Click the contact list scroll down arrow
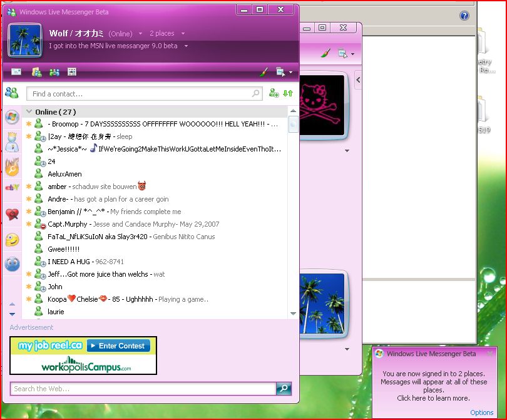Image resolution: width=507 pixels, height=420 pixels. click(294, 314)
